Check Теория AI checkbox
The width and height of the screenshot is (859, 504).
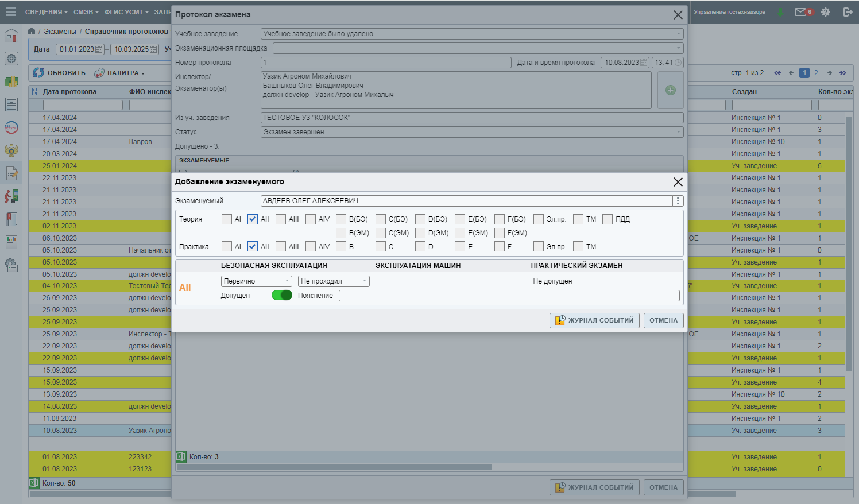click(x=227, y=219)
